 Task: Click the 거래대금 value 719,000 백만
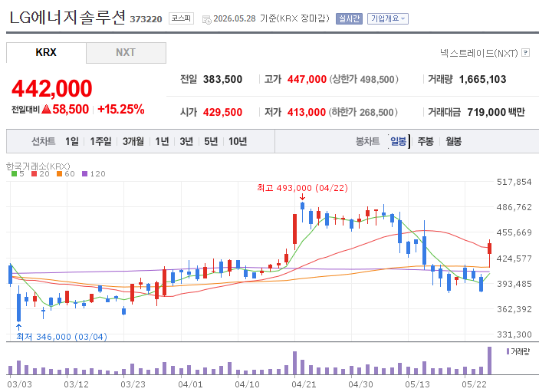(x=496, y=112)
